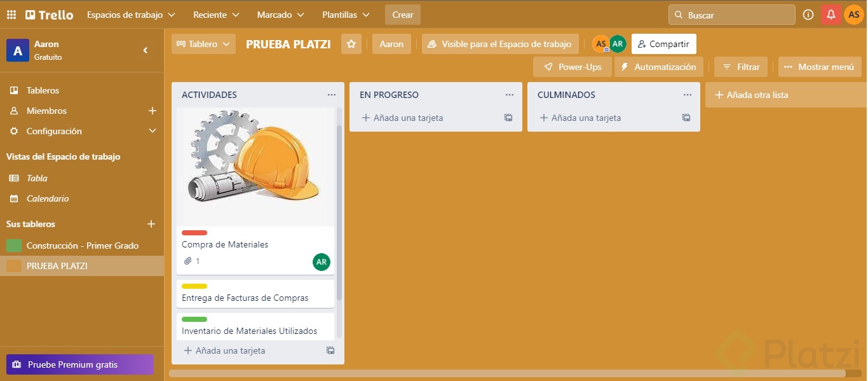Open the Power-Ups panel

coord(572,66)
